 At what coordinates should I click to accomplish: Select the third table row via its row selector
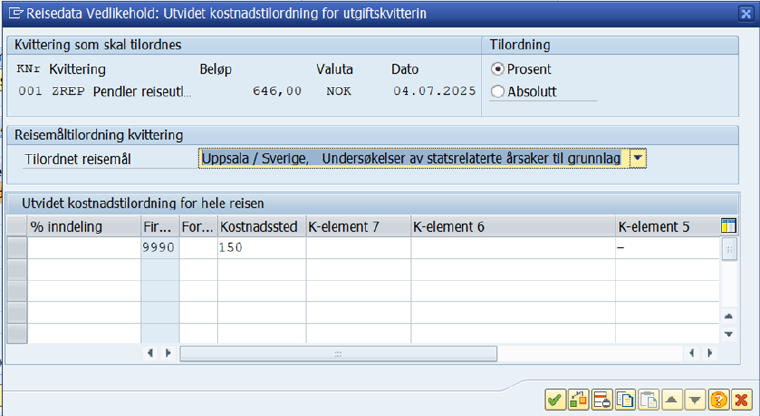[x=17, y=291]
